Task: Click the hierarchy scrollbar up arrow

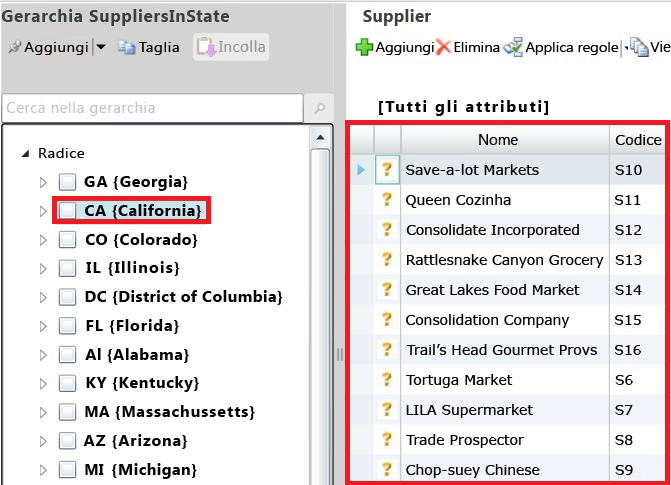Action: tap(320, 138)
